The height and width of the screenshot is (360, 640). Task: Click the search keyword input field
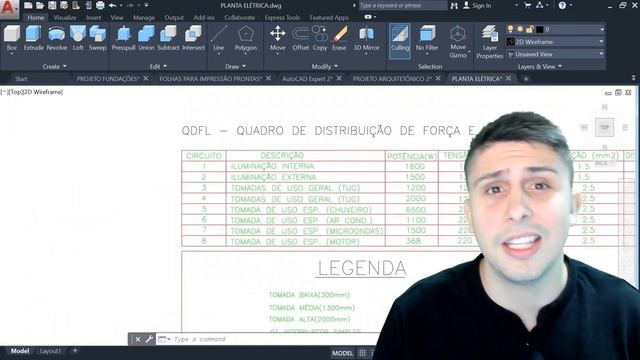click(402, 5)
